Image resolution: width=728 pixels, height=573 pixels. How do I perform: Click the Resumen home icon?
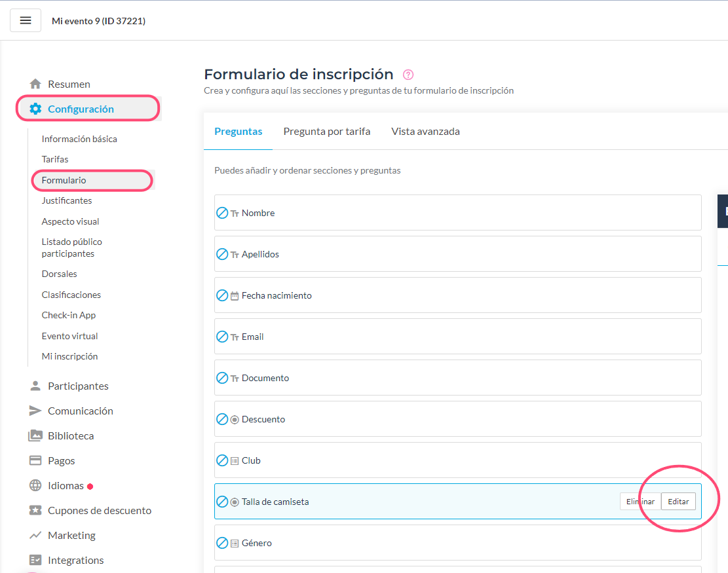[x=35, y=84]
